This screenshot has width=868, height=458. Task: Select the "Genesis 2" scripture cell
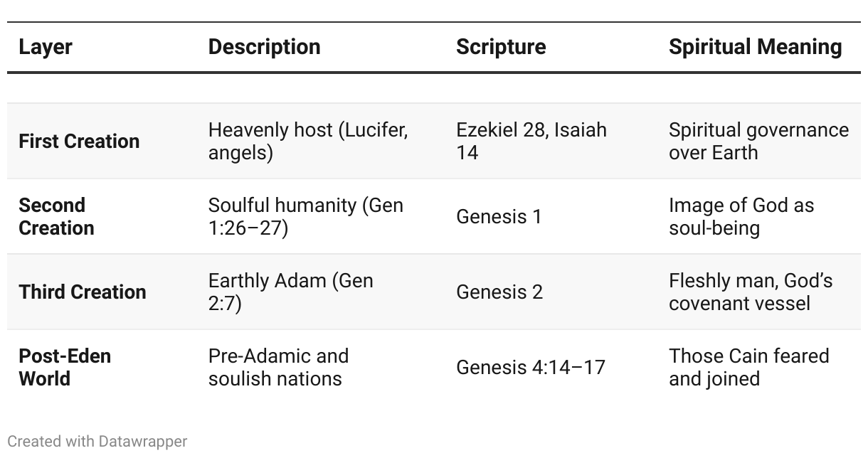point(499,292)
